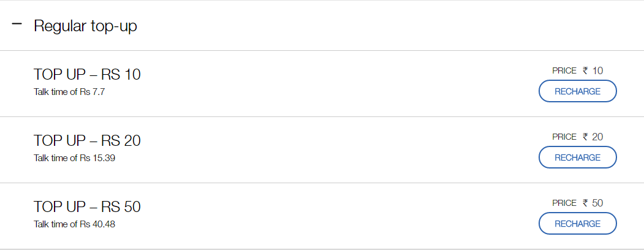This screenshot has height=250, width=644.
Task: Collapse the Regular top-up section minus icon
Action: (17, 25)
